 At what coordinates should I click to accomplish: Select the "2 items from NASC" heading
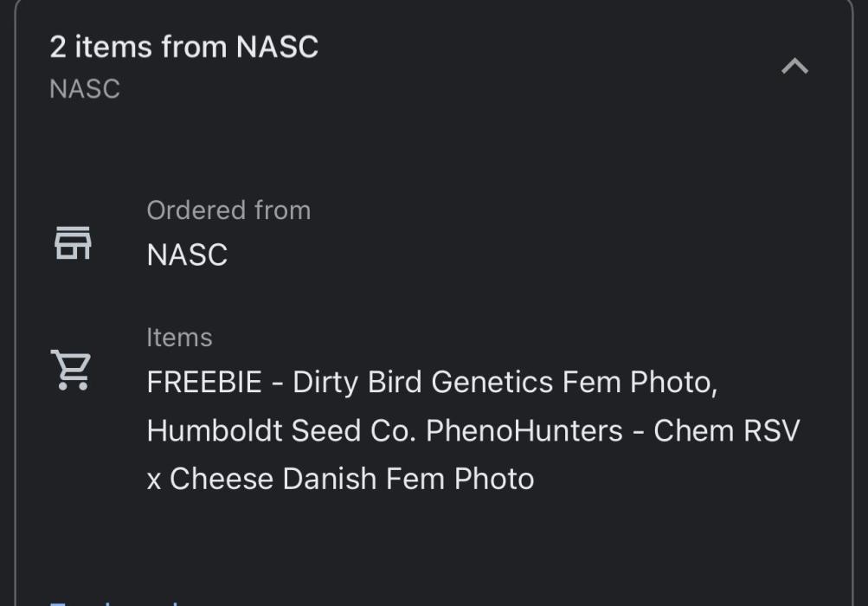pos(184,47)
